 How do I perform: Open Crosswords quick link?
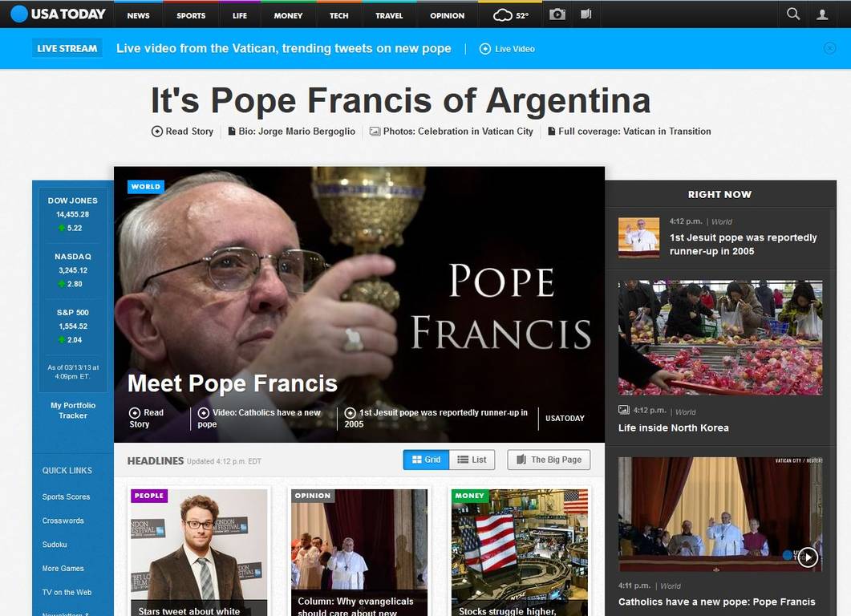tap(63, 521)
